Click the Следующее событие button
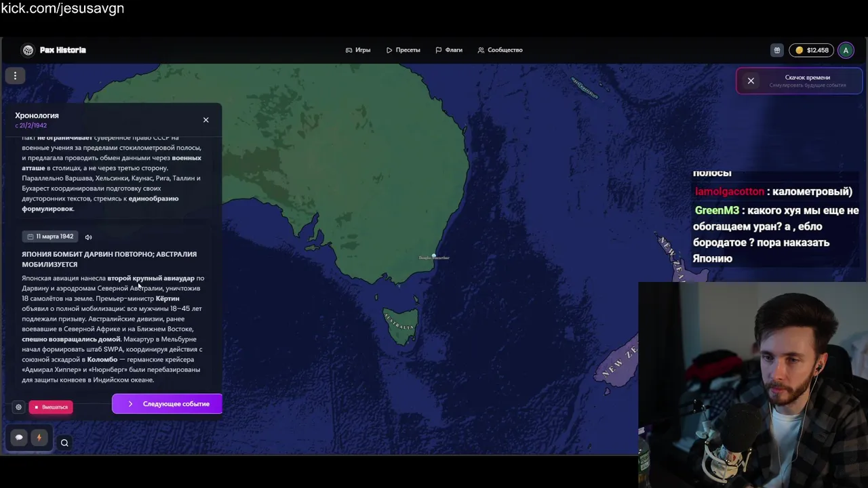Screen dimensions: 868x488 tap(167, 404)
